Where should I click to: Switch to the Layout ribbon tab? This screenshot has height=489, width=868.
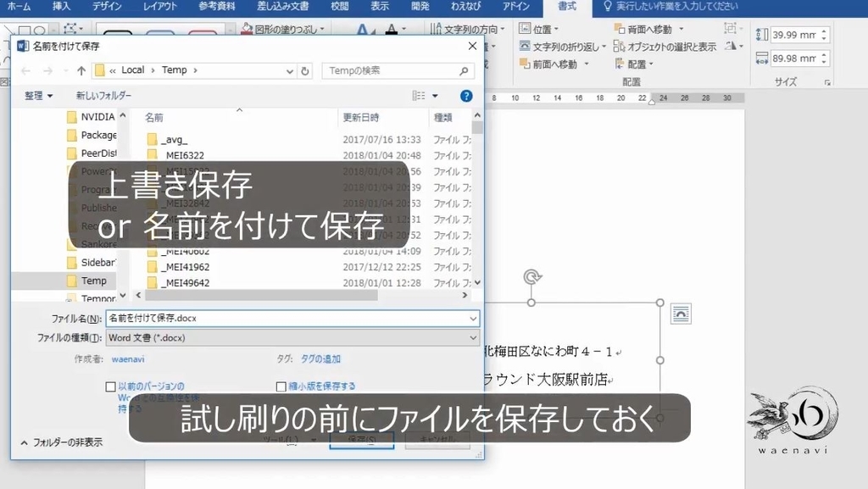160,6
